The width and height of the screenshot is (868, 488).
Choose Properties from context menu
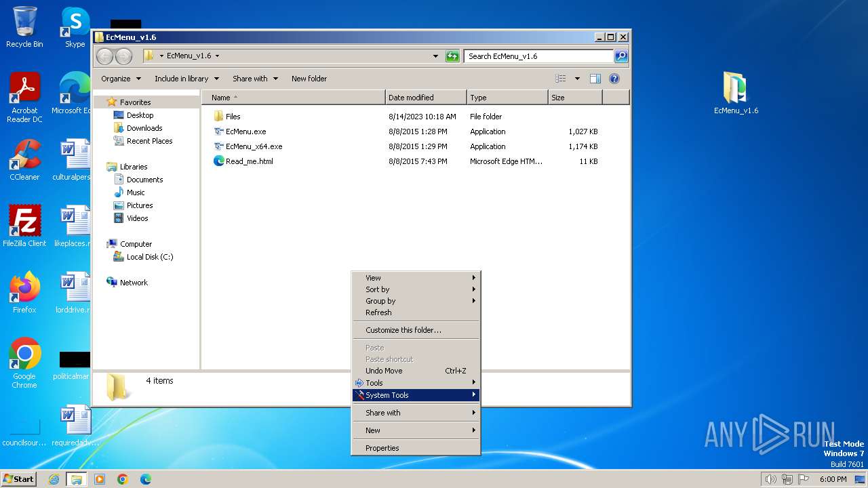pyautogui.click(x=416, y=448)
